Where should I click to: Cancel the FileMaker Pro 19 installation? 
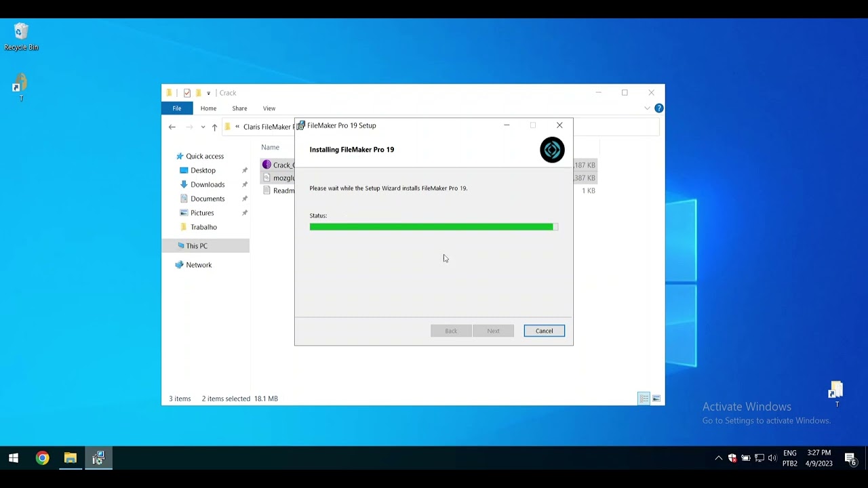click(x=544, y=331)
